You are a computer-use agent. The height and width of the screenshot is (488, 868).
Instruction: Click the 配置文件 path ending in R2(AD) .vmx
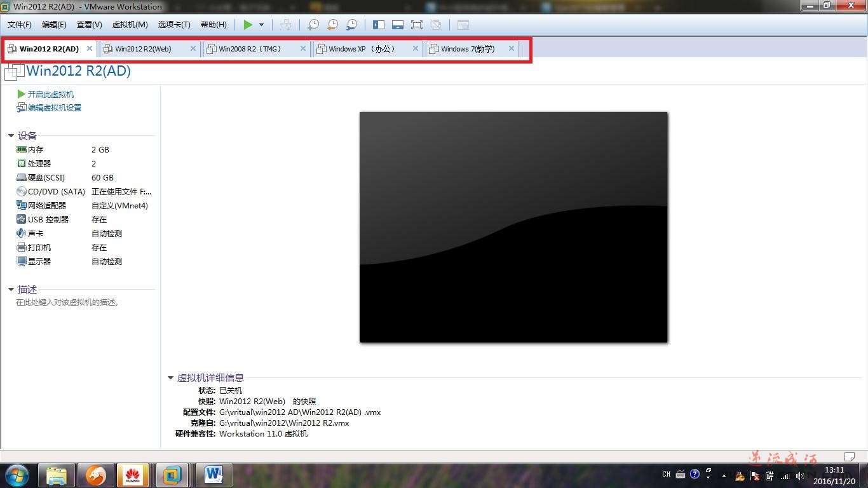point(300,412)
